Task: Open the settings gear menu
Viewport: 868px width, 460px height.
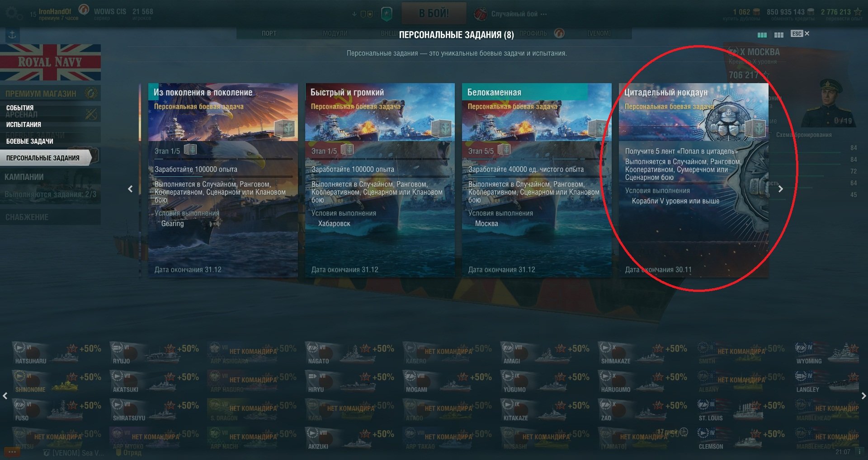Action: click(13, 13)
